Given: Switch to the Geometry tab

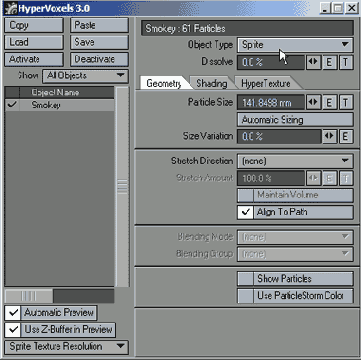Looking at the screenshot, I should tap(164, 83).
